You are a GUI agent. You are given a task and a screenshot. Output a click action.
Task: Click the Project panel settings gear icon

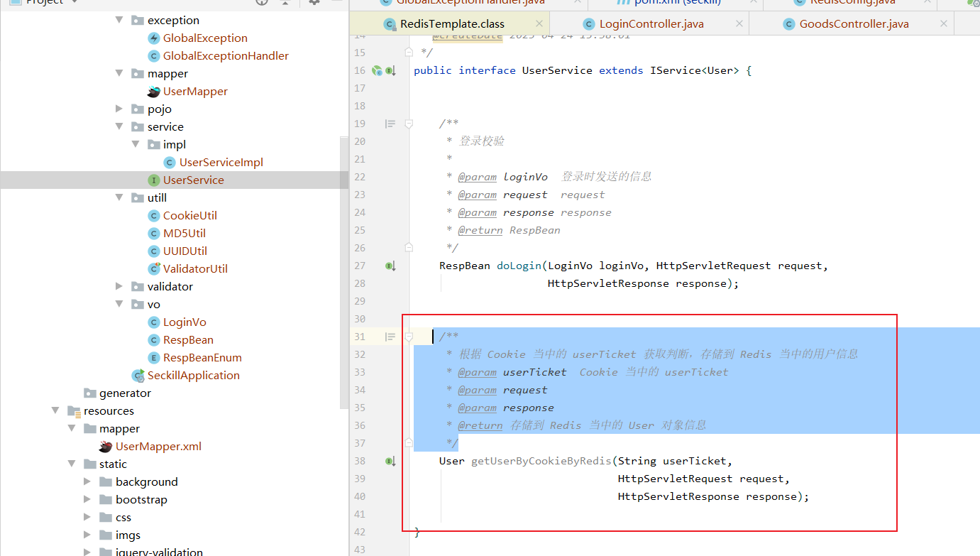(314, 2)
